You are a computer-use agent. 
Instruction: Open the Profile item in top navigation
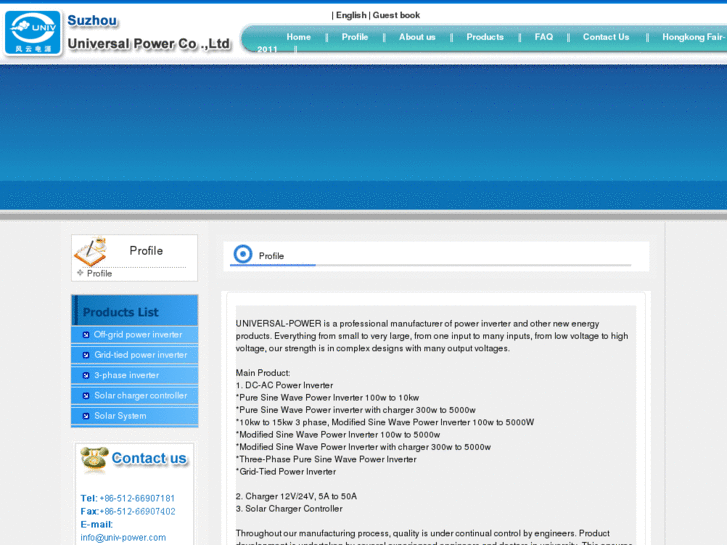click(x=355, y=37)
